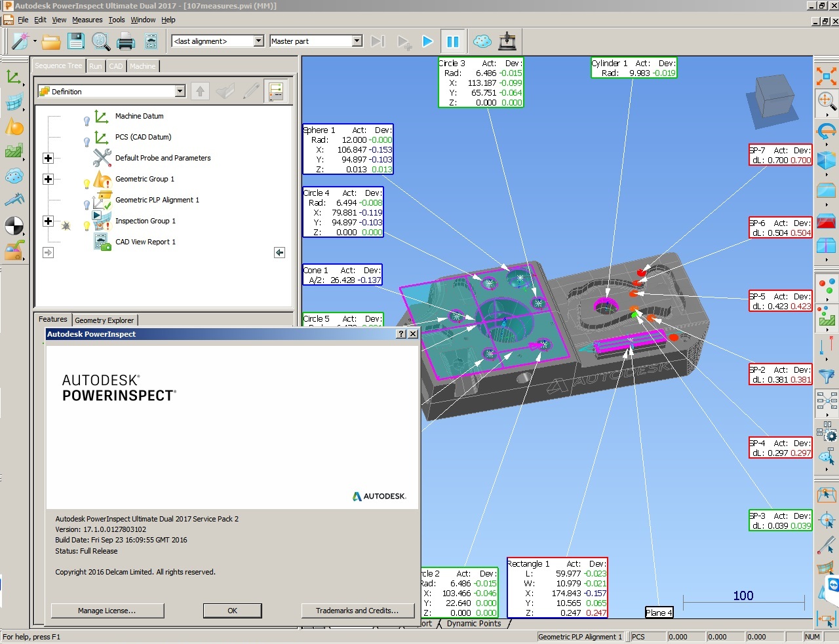This screenshot has height=644, width=839.
Task: Select Geometric PLP Alignment 1 tree item
Action: tap(157, 200)
